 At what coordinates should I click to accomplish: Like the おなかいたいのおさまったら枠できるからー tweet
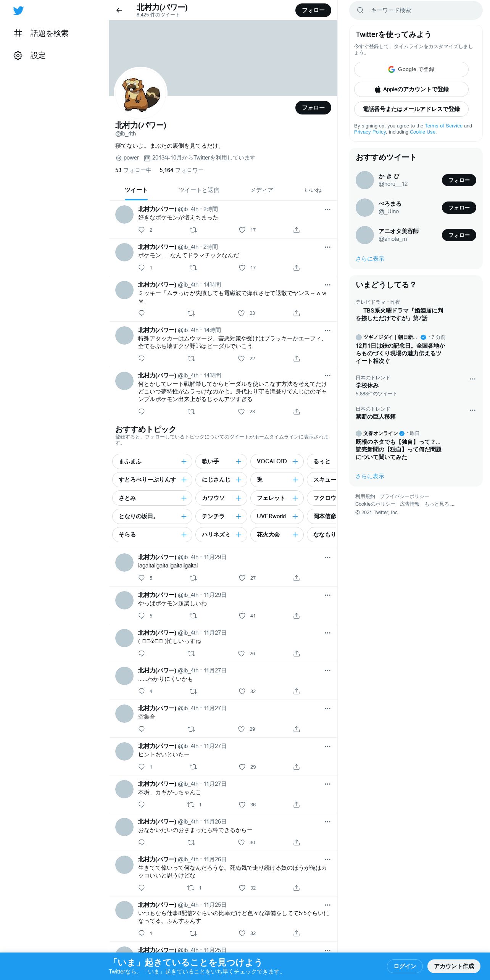(x=241, y=842)
